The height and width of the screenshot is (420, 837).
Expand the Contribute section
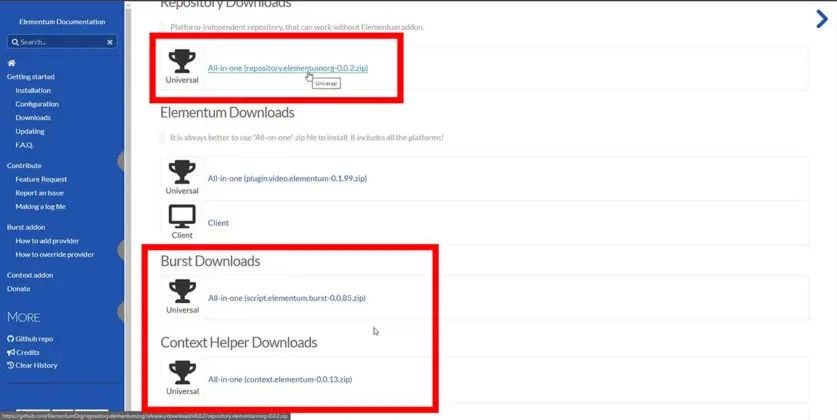[24, 165]
